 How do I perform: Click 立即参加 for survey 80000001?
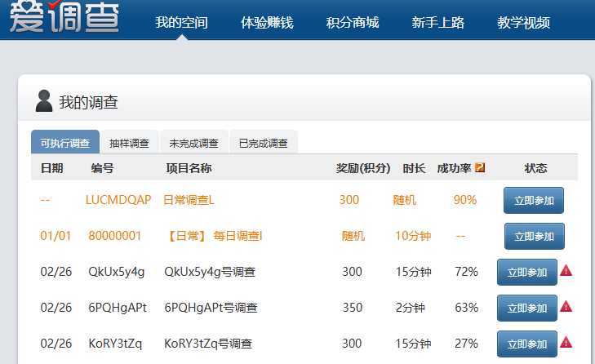(535, 237)
